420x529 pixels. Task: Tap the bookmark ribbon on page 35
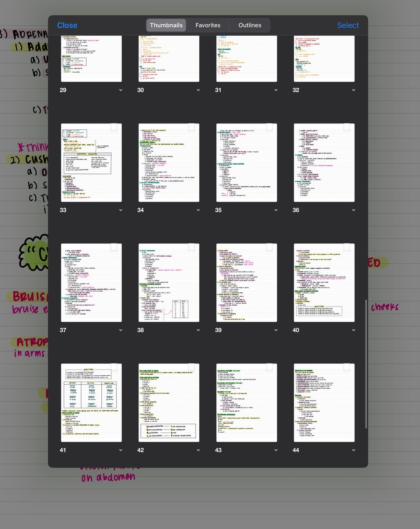(x=269, y=128)
